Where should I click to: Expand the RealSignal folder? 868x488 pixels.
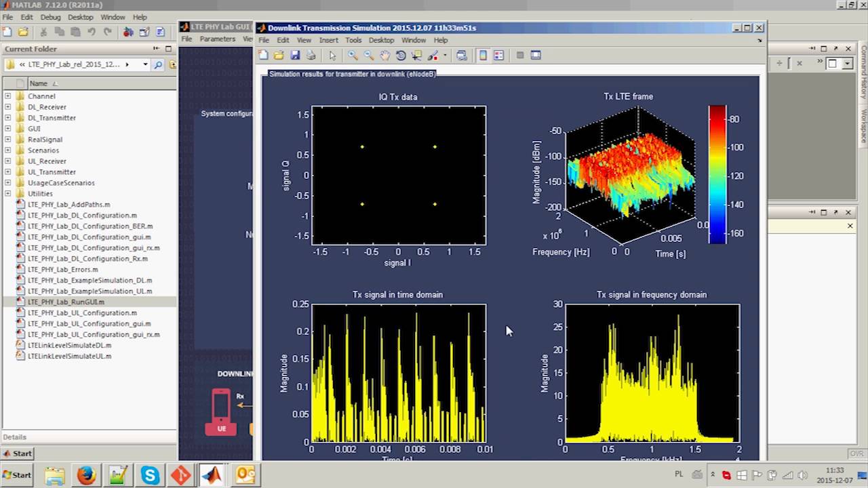8,140
